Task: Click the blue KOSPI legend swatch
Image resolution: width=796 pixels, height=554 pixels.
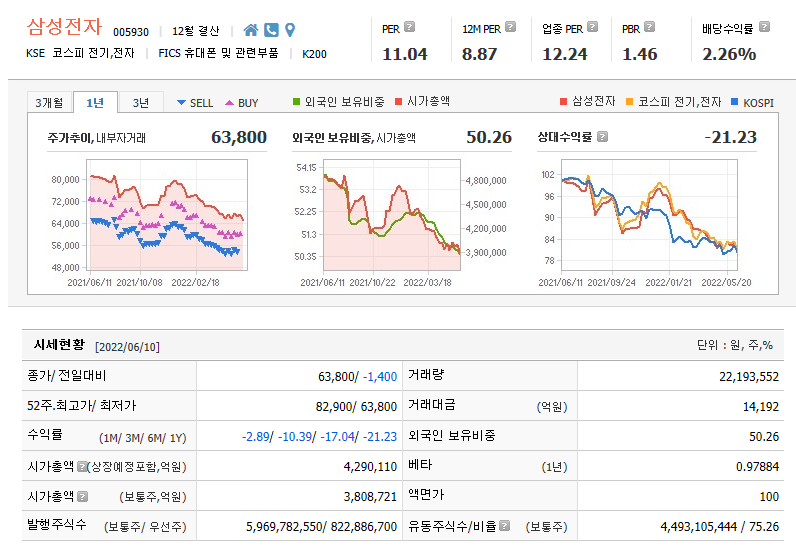Action: (734, 102)
